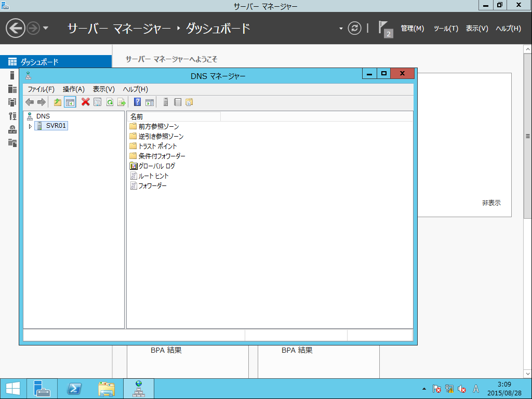Click the all servers sidebar icon
The height and width of the screenshot is (399, 532).
(x=12, y=89)
